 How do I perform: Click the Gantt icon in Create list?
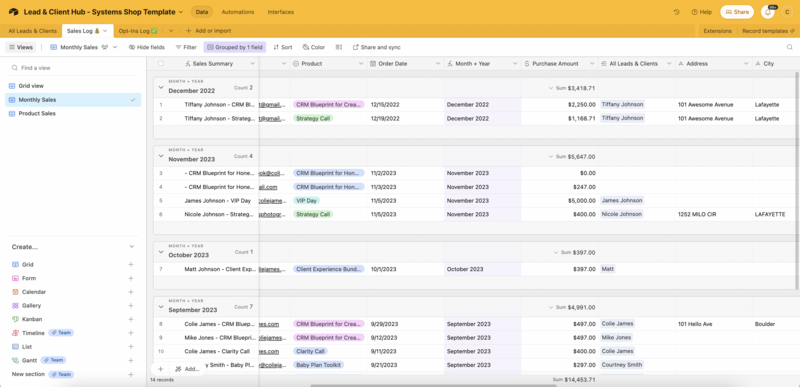point(15,360)
